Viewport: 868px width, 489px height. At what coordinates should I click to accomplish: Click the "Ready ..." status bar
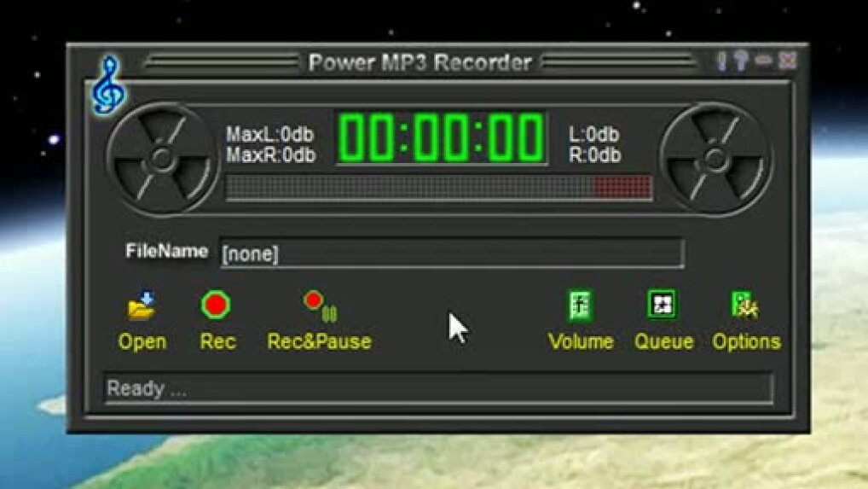437,388
